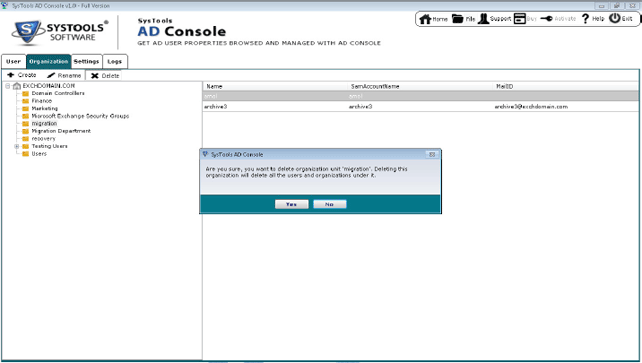Click the Support icon
This screenshot has height=363, width=642.
tap(483, 19)
